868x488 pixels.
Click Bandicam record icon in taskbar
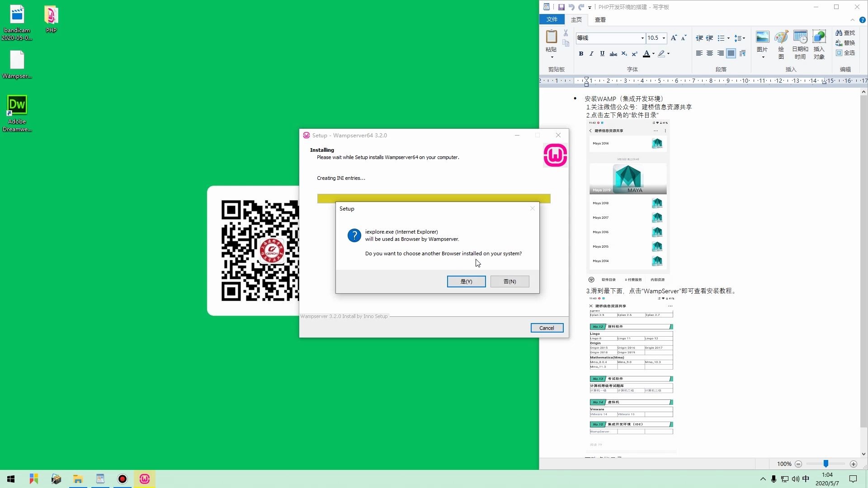point(123,479)
